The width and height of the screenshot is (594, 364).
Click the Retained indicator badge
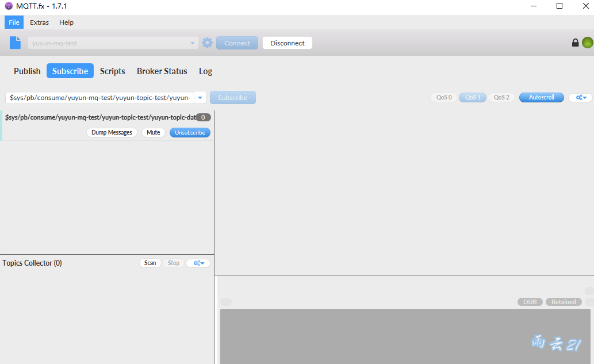[564, 302]
